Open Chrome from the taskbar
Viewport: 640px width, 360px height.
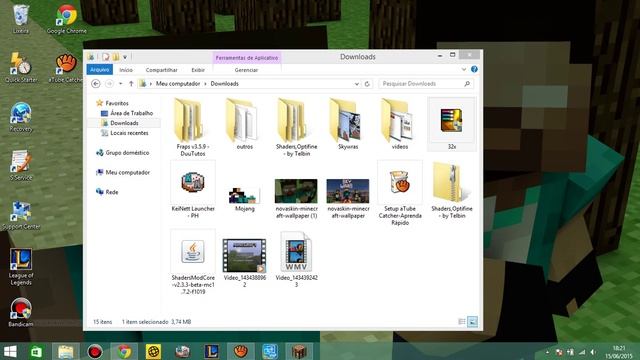click(124, 351)
